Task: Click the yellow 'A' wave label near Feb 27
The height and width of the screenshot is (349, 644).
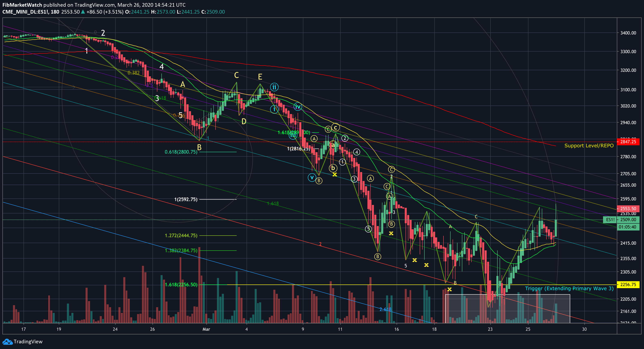Action: [x=183, y=84]
